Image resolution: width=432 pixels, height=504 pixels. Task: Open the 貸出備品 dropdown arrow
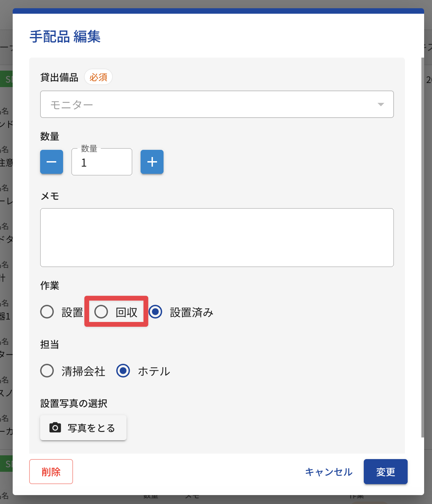click(381, 104)
